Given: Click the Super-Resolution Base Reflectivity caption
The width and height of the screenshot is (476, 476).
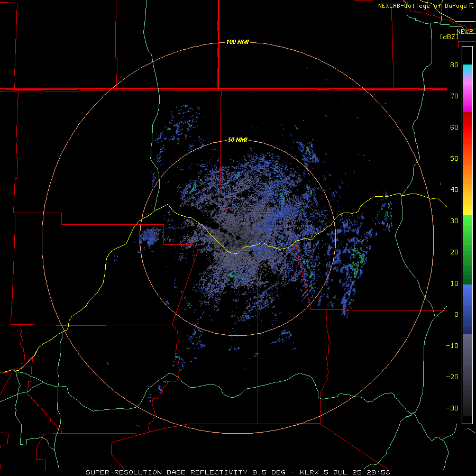Looking at the screenshot, I should [x=237, y=472].
